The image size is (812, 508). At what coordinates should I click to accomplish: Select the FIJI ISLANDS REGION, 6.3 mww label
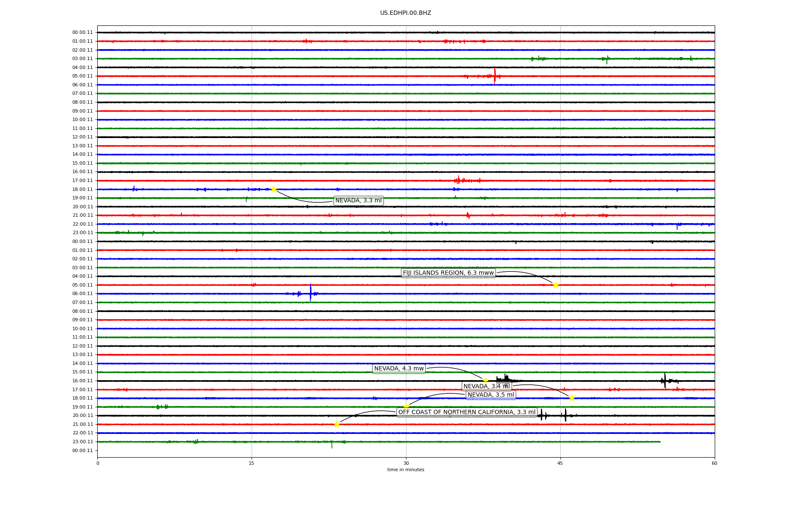[x=448, y=273]
